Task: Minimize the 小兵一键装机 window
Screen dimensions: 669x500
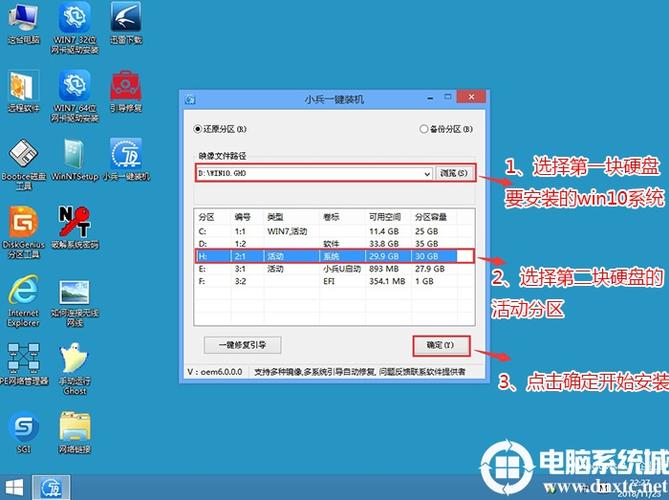Action: [430, 99]
